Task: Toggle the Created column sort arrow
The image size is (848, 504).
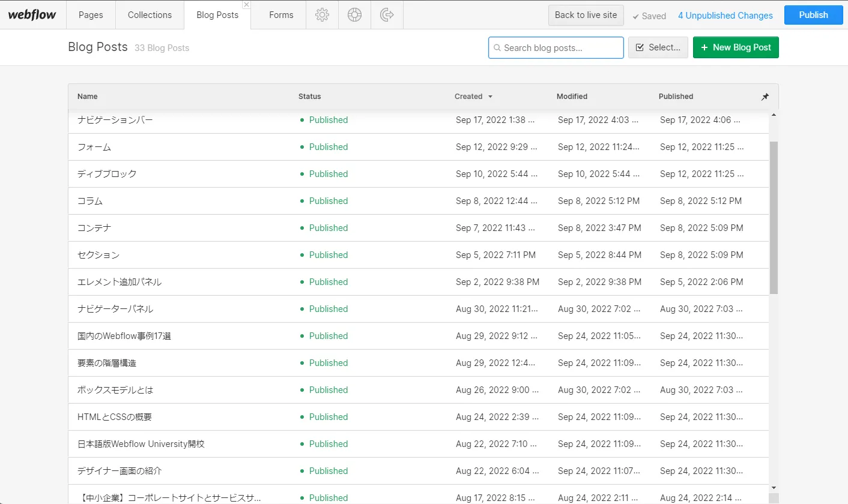Action: pos(490,97)
